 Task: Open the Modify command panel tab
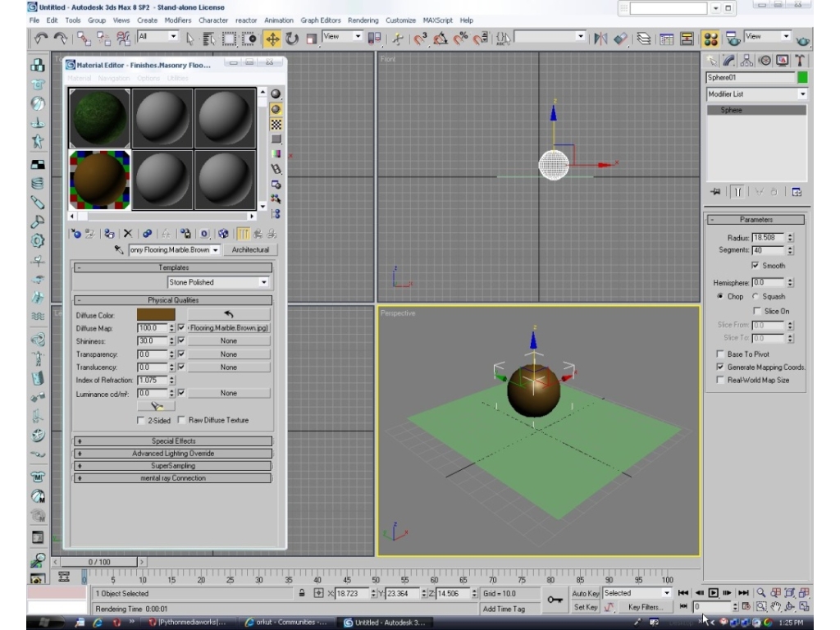click(x=729, y=61)
